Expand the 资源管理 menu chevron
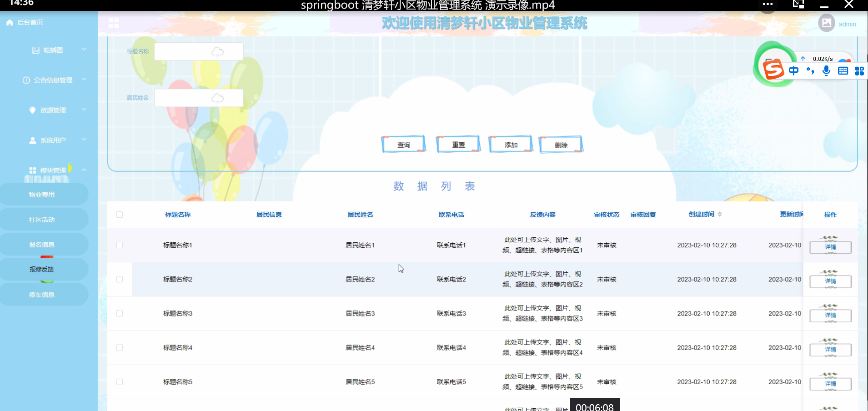The image size is (868, 411). pos(84,109)
